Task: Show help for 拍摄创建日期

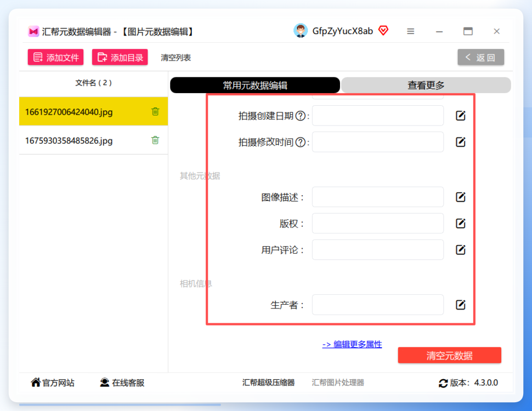Action: click(300, 116)
